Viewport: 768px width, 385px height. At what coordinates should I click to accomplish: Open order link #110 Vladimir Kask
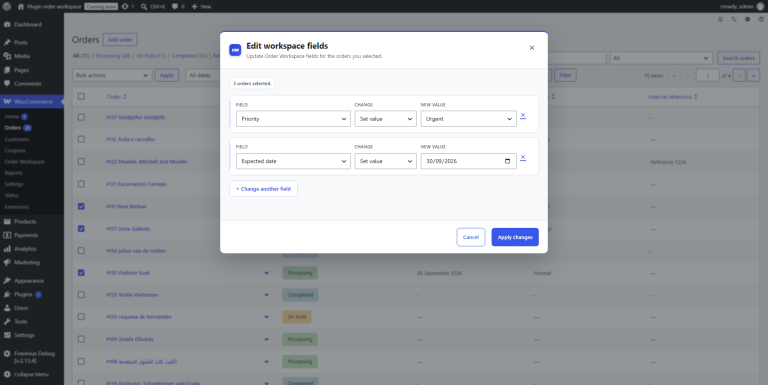pos(128,273)
